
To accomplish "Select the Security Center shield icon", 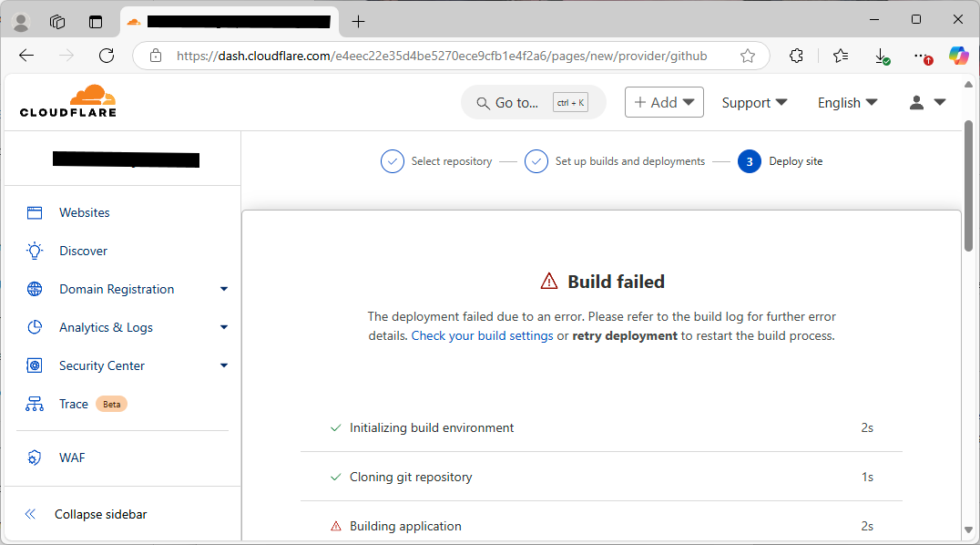I will (x=34, y=365).
